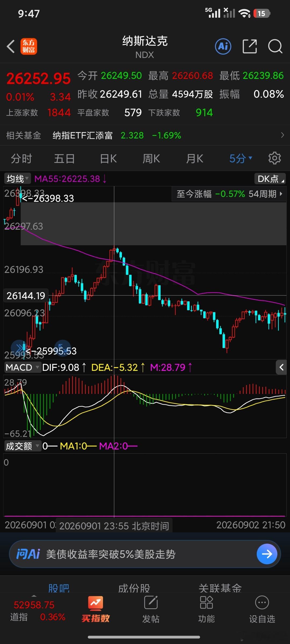Open the Ai assistant icon
Screen dimensions: 290x644
pos(223,46)
